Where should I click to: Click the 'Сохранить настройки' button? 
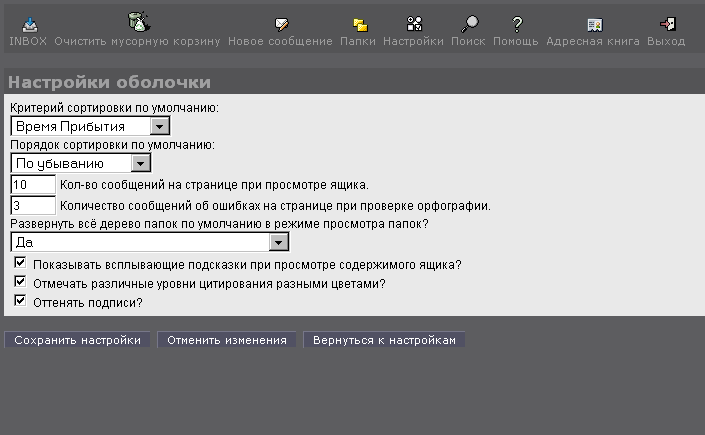click(77, 340)
